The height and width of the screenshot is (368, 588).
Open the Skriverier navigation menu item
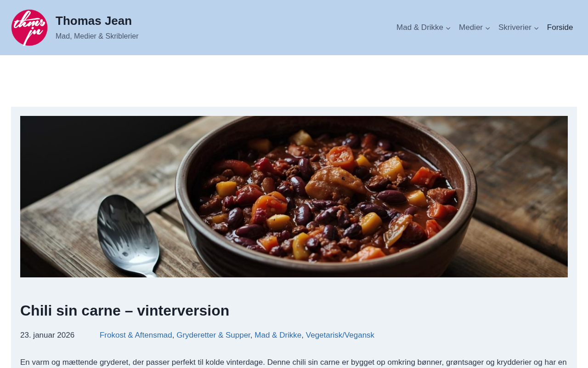(x=515, y=28)
